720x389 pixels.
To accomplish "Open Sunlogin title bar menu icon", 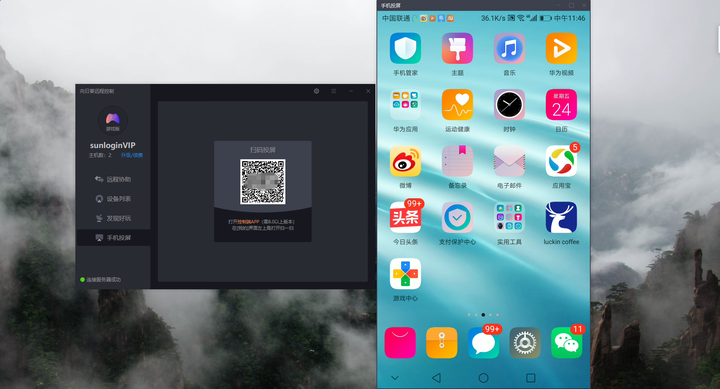I will click(x=334, y=91).
